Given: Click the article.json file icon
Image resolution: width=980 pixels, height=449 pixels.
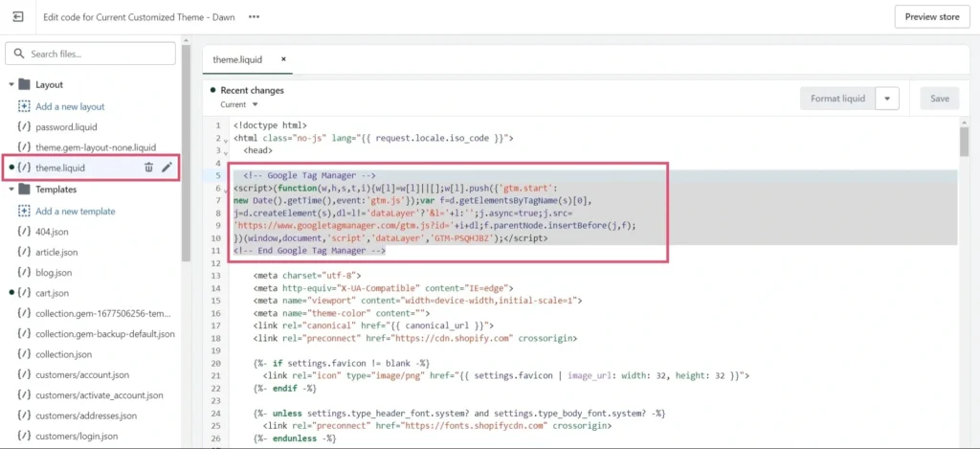Looking at the screenshot, I should (24, 252).
